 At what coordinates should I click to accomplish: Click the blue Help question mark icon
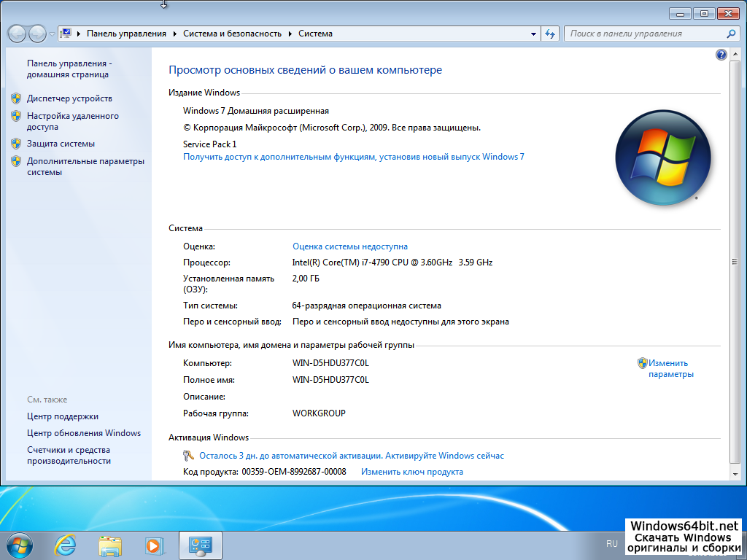721,55
